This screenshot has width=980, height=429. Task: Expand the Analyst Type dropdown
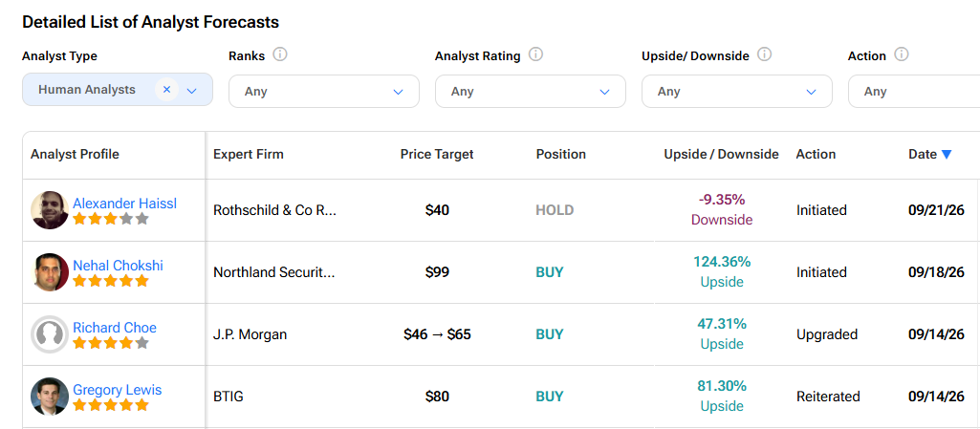[191, 91]
